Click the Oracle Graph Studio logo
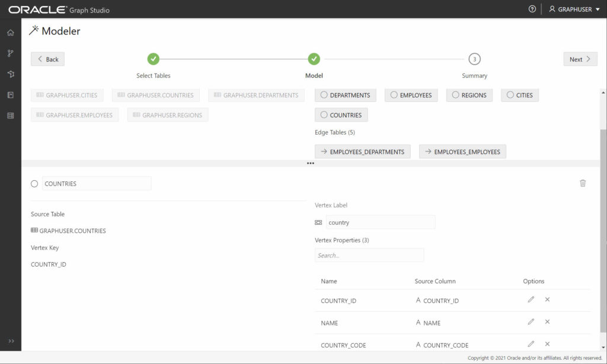 tap(59, 9)
